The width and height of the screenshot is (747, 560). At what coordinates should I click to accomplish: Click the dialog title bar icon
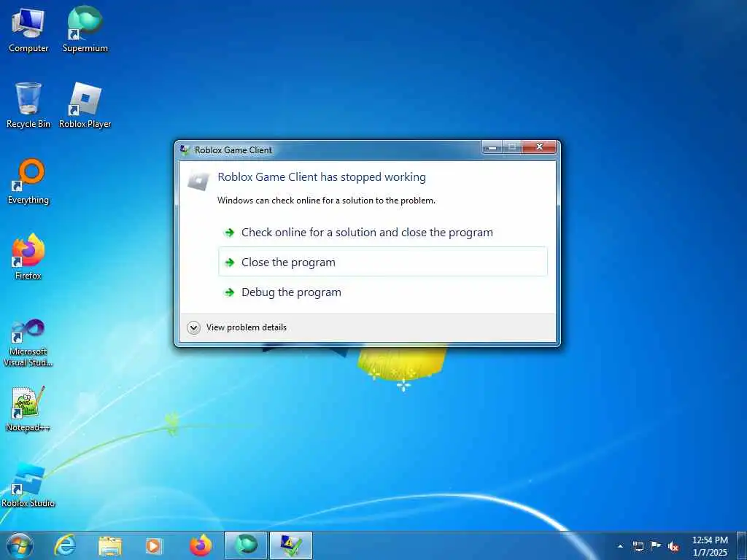[x=185, y=150]
